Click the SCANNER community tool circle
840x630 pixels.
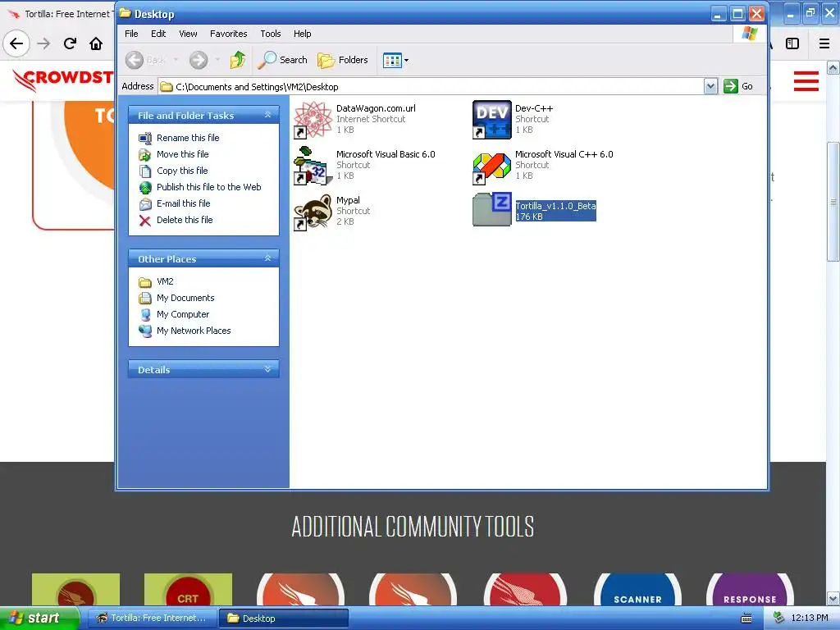coord(637,590)
